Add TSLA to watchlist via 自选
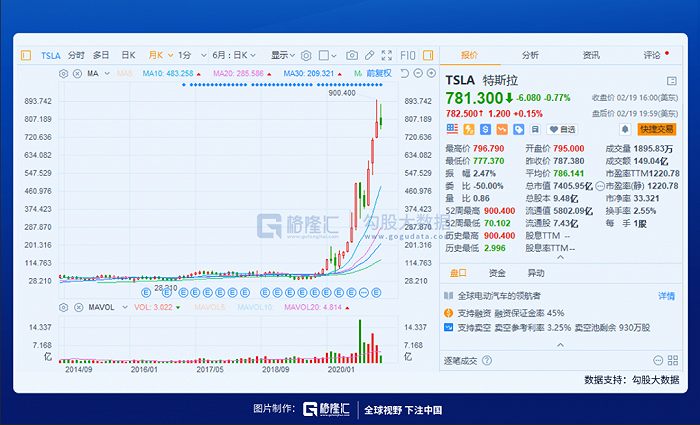This screenshot has height=425, width=700. [562, 129]
